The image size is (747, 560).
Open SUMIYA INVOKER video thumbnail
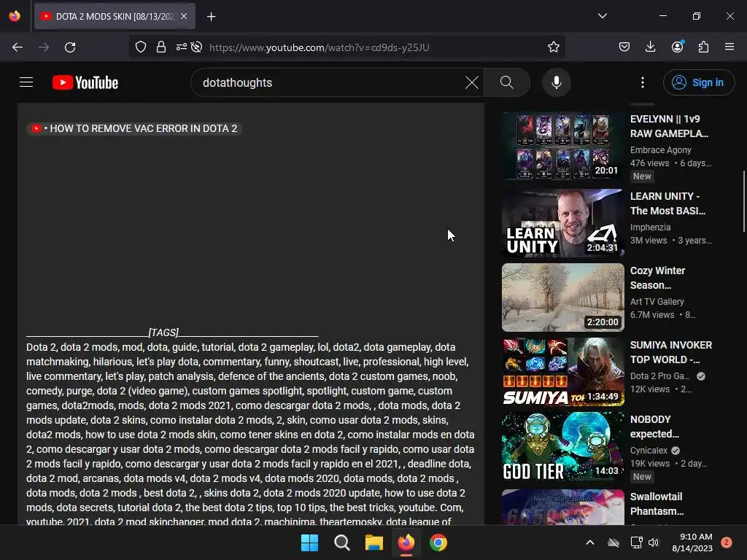tap(562, 371)
